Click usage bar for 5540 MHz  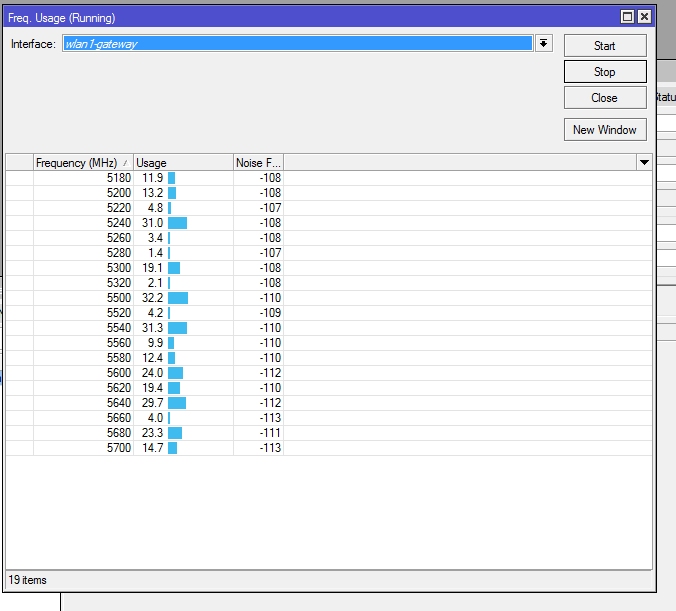(177, 328)
